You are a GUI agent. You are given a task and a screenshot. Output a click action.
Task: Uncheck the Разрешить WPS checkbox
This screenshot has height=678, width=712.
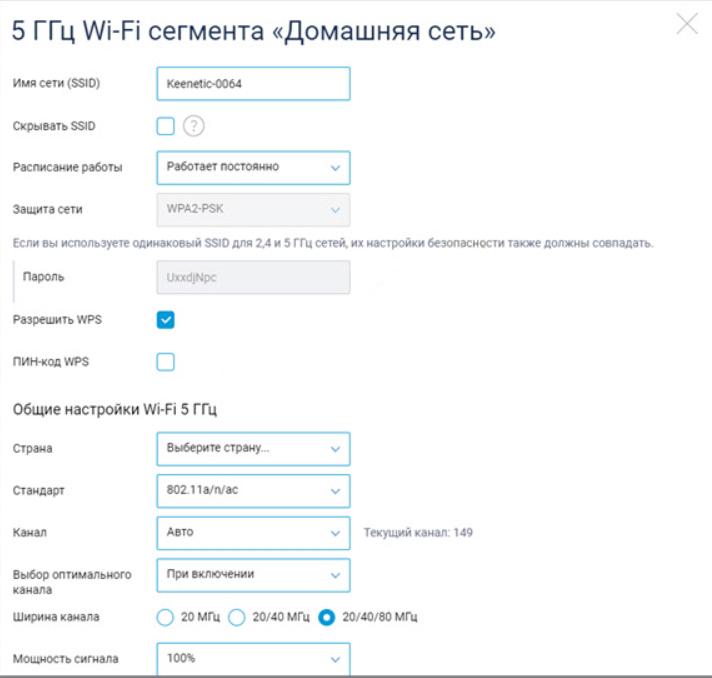[x=165, y=320]
